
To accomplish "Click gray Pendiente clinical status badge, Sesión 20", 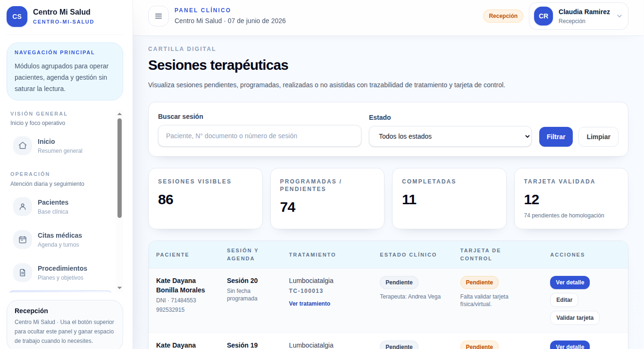I will 399,283.
